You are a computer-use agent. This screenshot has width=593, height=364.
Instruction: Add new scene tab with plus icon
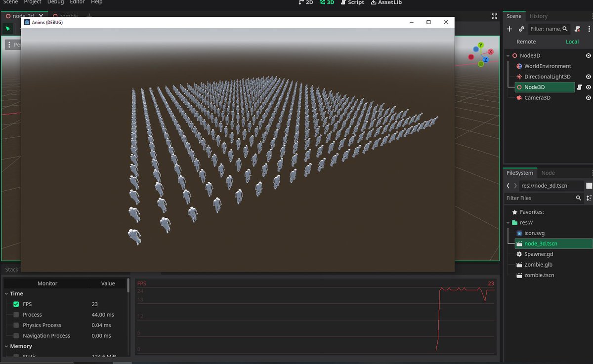point(89,16)
